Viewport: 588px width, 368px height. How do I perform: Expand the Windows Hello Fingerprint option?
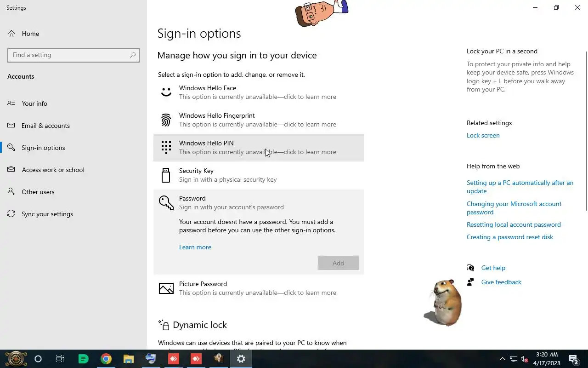click(x=259, y=120)
